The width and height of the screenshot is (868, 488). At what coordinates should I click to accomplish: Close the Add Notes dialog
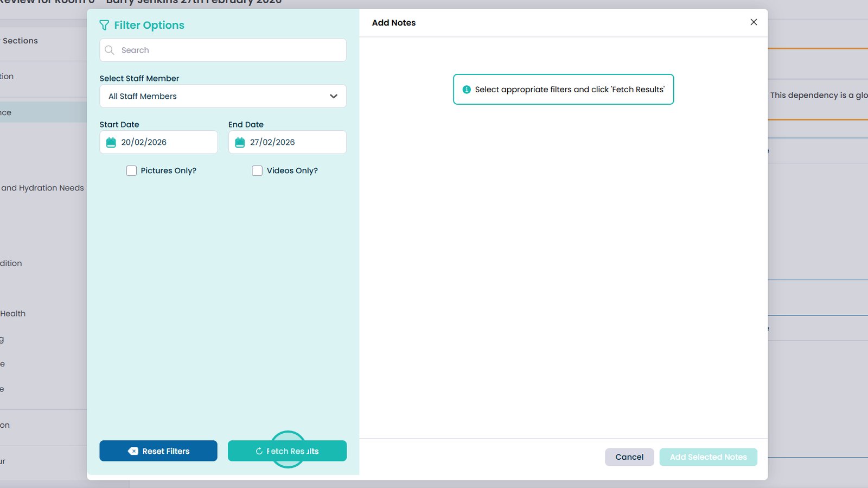pos(754,22)
